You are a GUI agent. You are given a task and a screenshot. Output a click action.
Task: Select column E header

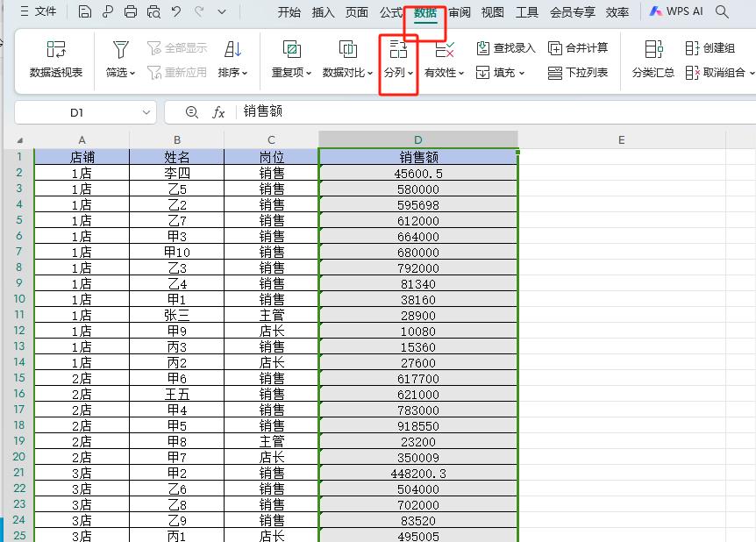622,139
